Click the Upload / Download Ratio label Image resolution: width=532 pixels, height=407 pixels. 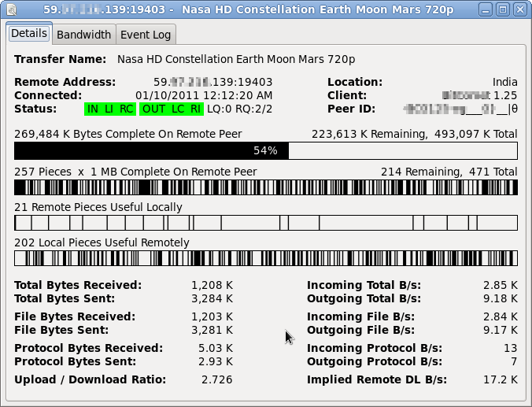click(91, 379)
